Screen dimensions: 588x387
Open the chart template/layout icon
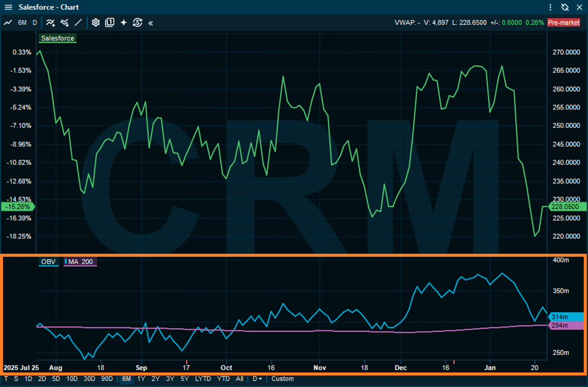pos(110,22)
